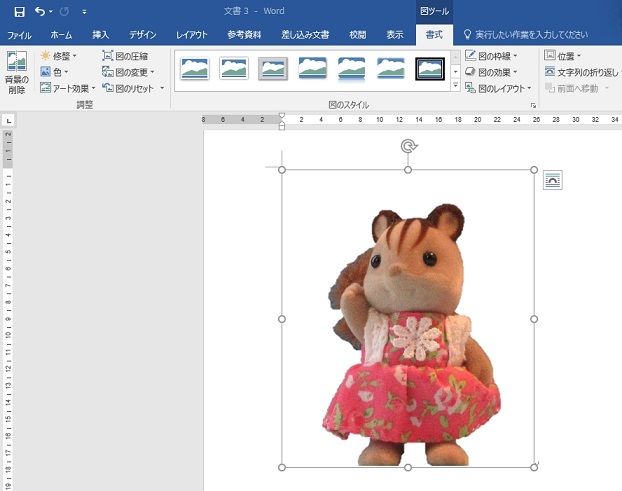Open 文字列の折り返し wrap text menu

click(x=582, y=72)
